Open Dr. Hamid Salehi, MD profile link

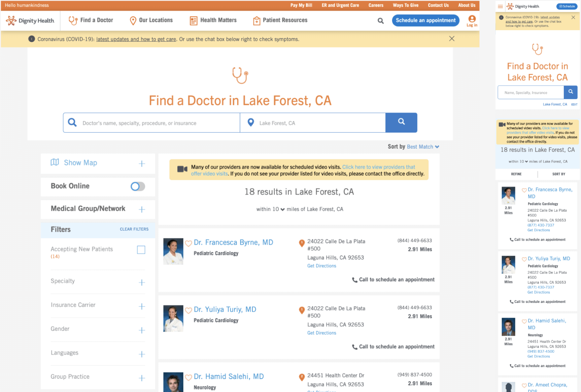click(229, 377)
